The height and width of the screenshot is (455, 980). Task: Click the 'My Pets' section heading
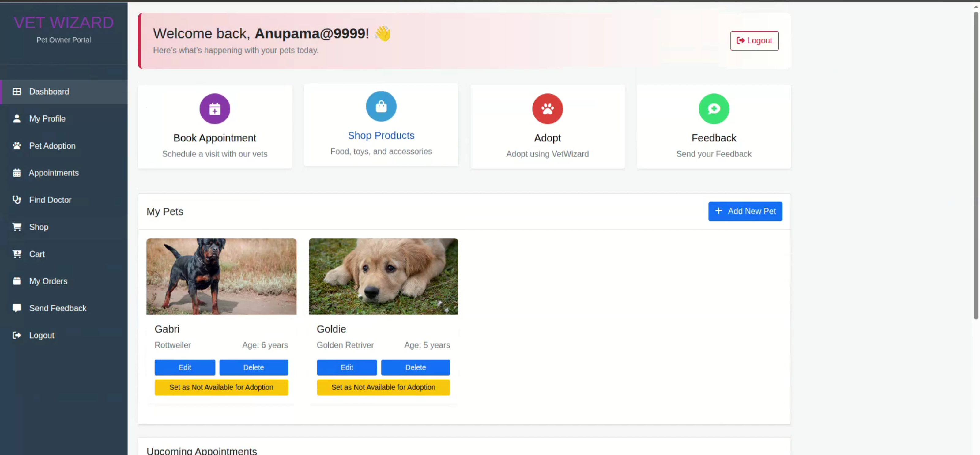coord(165,212)
